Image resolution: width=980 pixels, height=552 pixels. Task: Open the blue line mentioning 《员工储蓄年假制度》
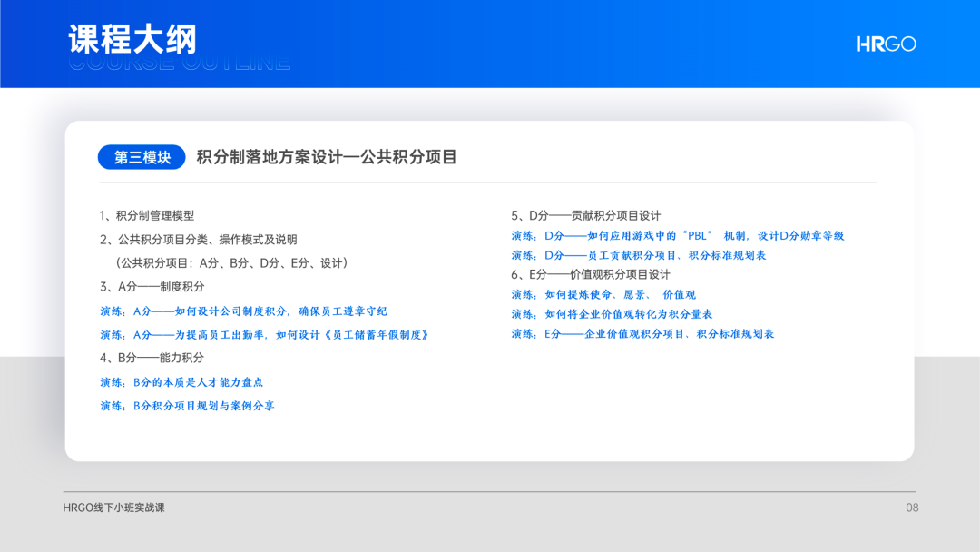[265, 335]
